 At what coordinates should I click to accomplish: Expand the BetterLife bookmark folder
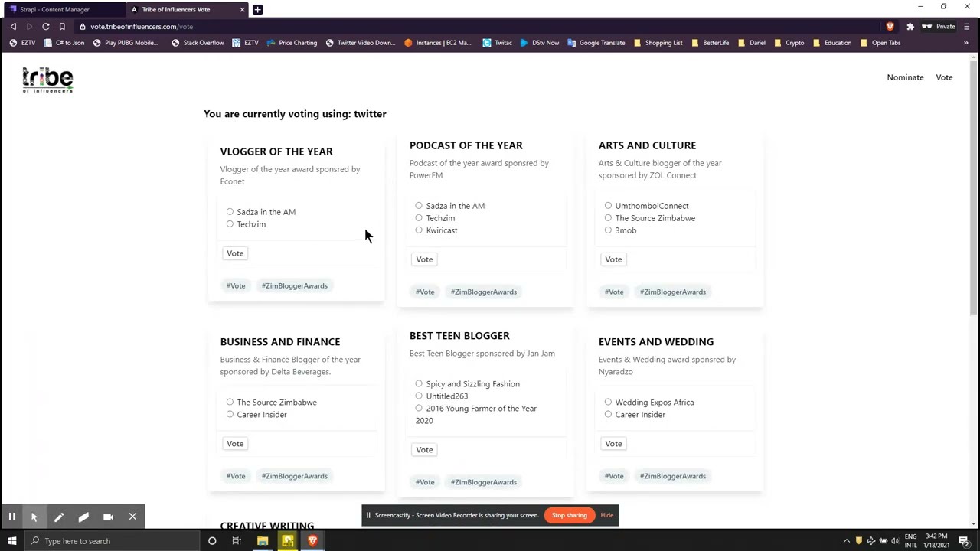710,43
